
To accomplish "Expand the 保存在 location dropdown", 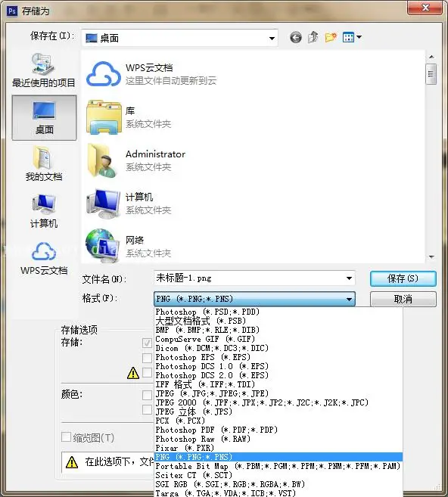I will click(x=272, y=39).
